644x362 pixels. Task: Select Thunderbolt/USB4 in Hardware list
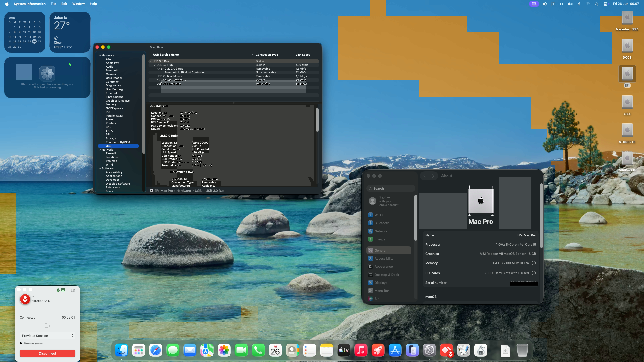118,142
